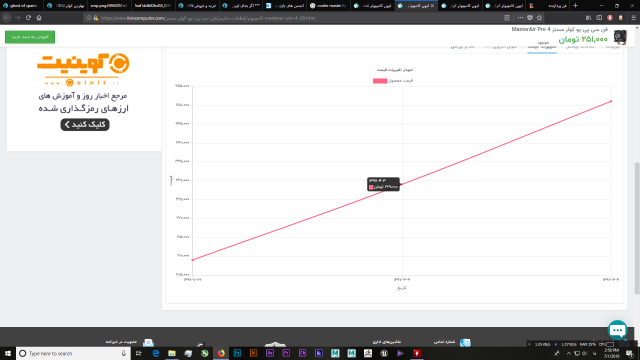Click the last data point on price chart
The height and width of the screenshot is (360, 640).
click(611, 101)
